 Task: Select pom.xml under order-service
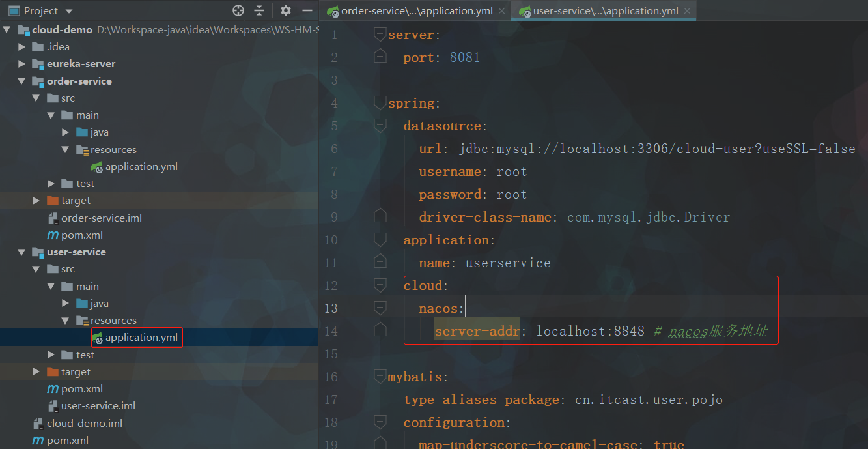[82, 235]
